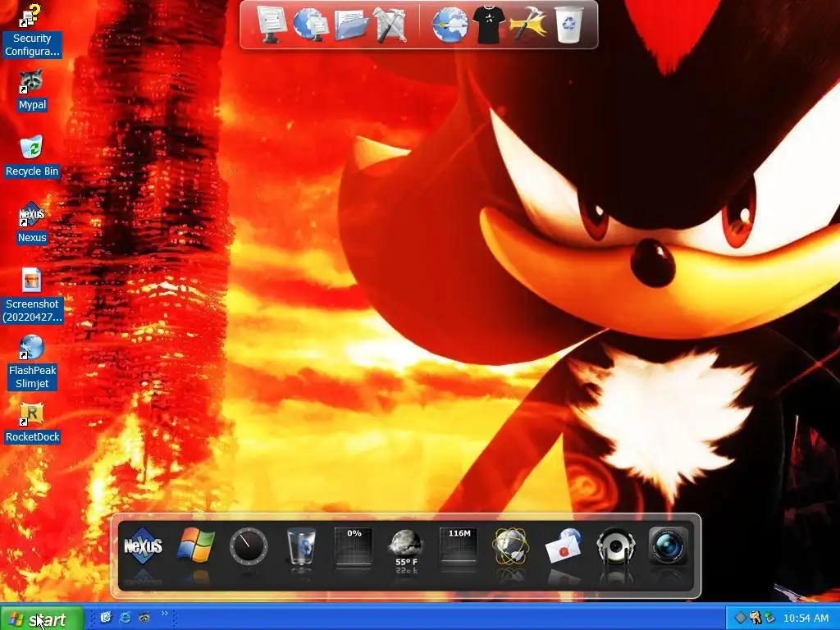Image resolution: width=840 pixels, height=630 pixels.
Task: Click the 116M RAM meter in Nexus dock
Action: 459,546
